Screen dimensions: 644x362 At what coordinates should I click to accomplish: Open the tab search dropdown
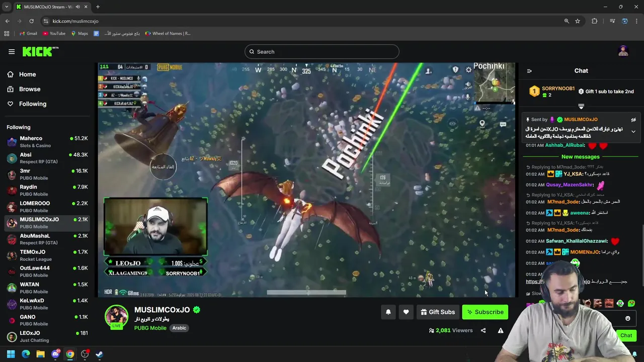pyautogui.click(x=6, y=7)
